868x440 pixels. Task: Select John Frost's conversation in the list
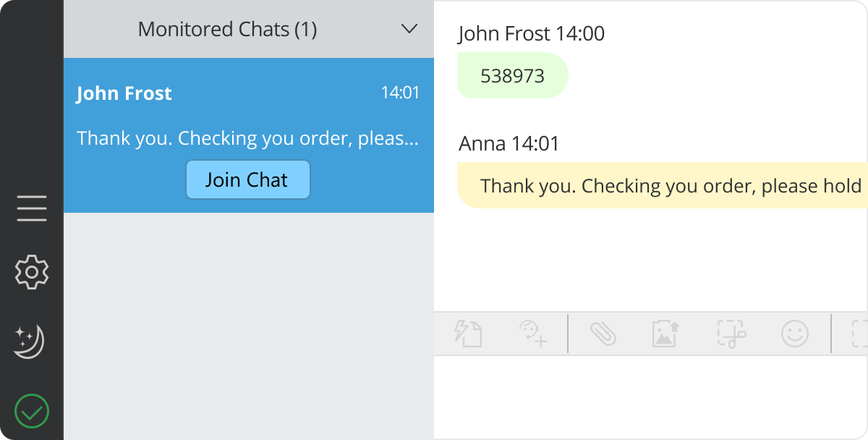coord(248,93)
